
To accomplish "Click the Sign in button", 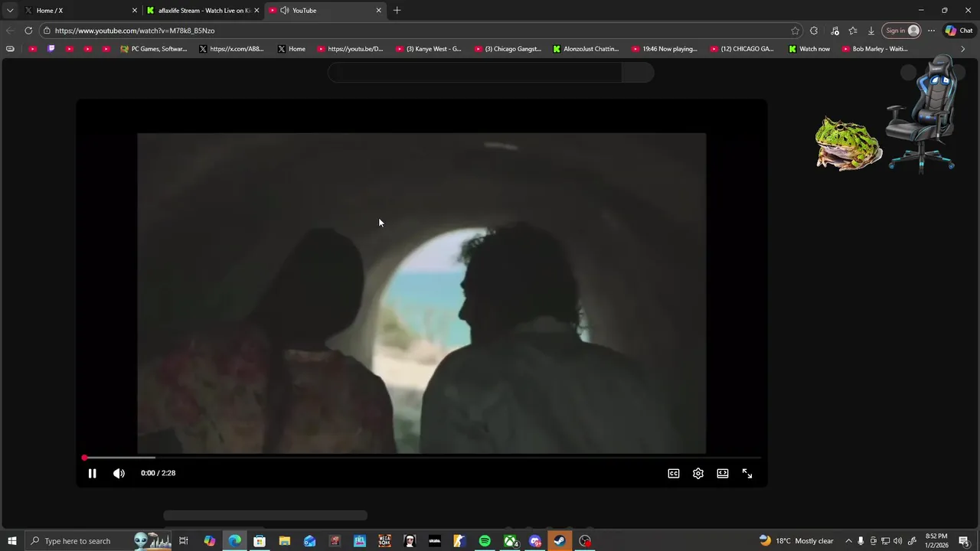I will (901, 31).
